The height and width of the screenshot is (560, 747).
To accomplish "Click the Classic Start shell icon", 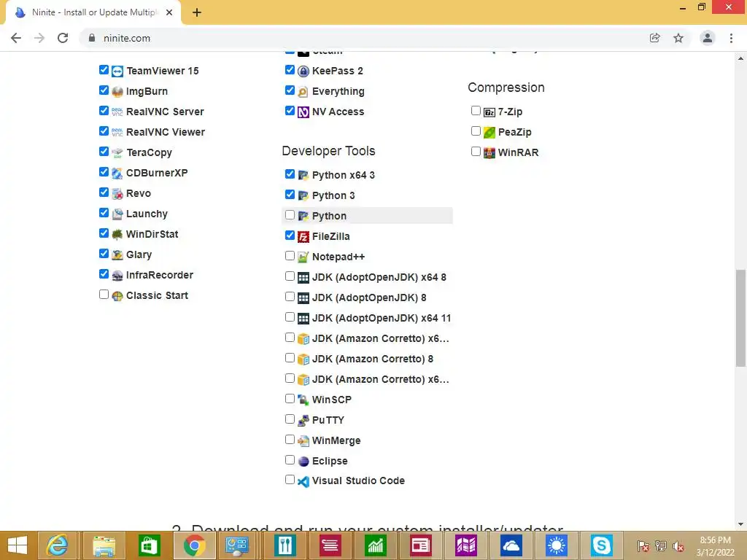I will tap(117, 296).
